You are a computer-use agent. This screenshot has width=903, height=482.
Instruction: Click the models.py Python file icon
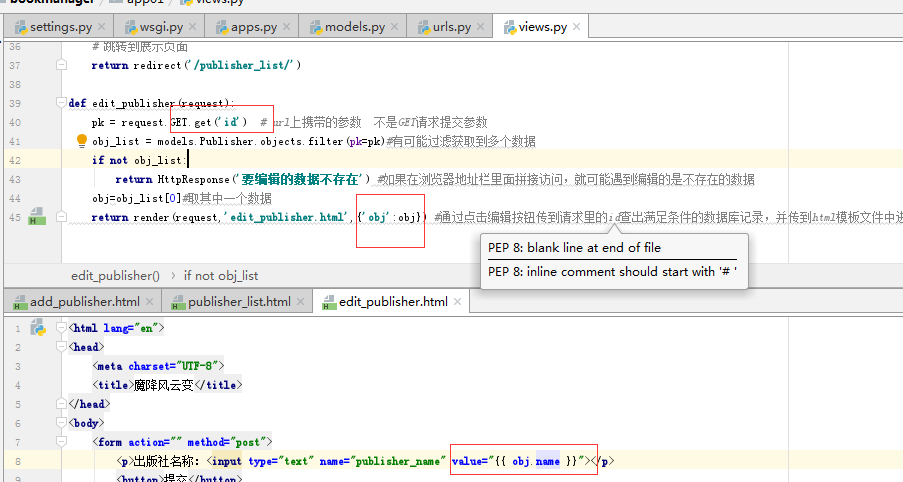pyautogui.click(x=316, y=27)
